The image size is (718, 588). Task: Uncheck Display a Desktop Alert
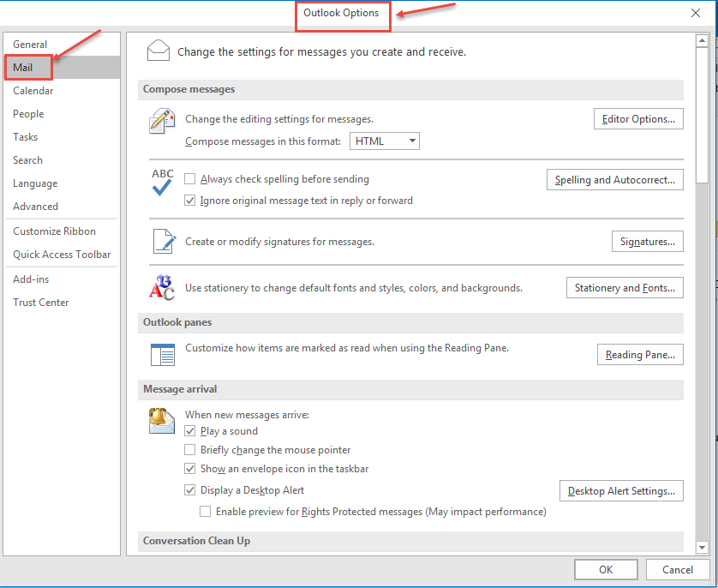(x=190, y=490)
